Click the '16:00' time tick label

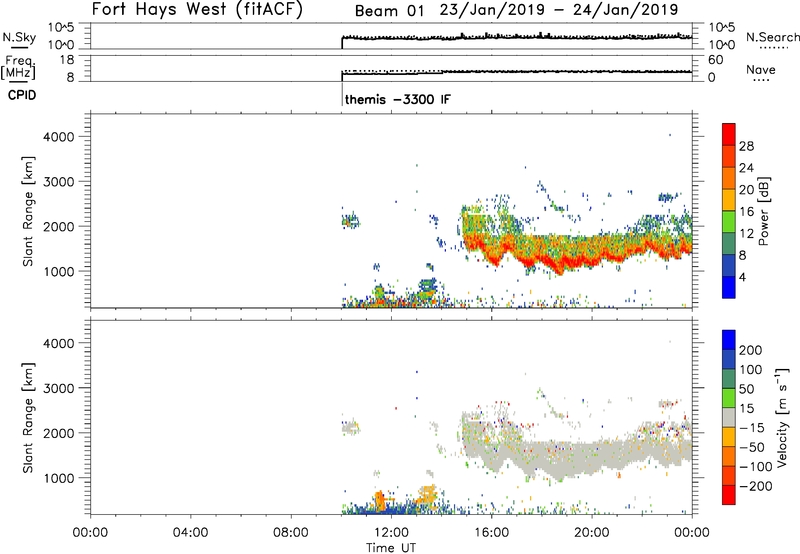491,533
